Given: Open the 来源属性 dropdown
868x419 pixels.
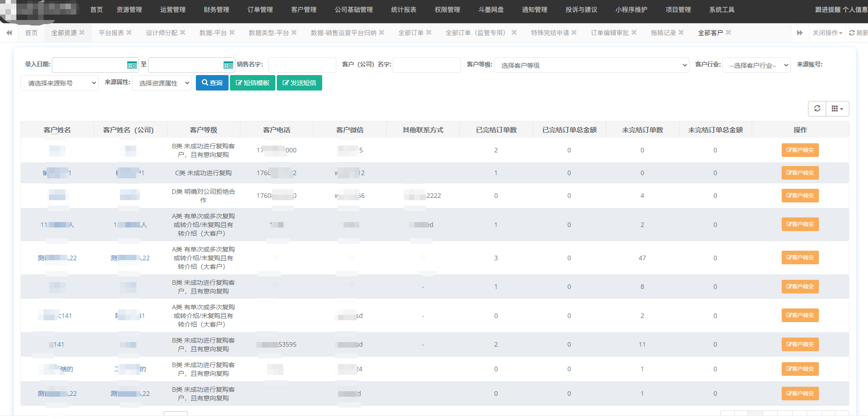Looking at the screenshot, I should coord(162,83).
